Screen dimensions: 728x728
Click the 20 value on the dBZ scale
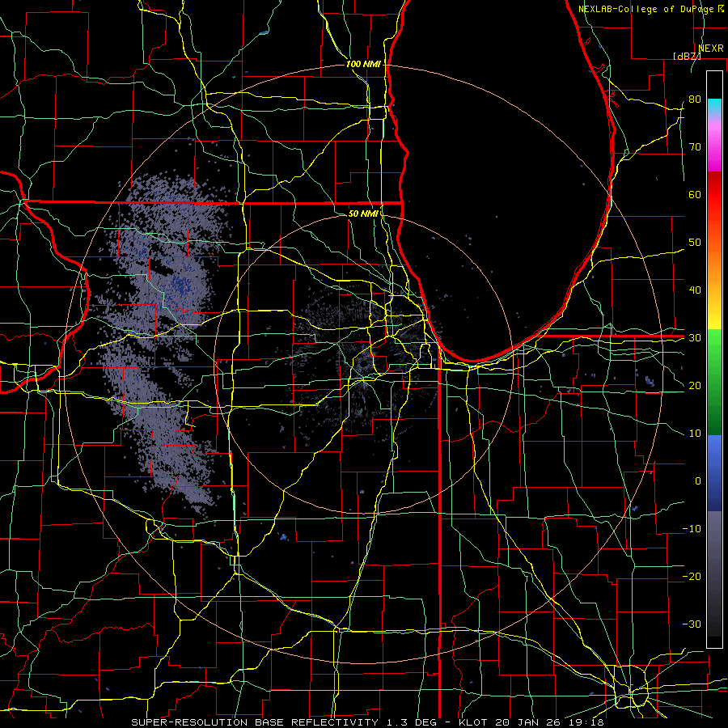pyautogui.click(x=695, y=385)
